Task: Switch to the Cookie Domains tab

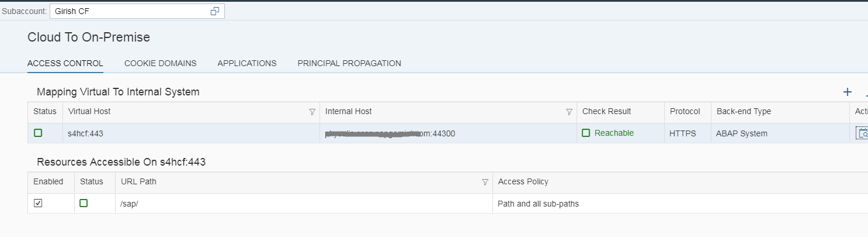Action: (x=160, y=63)
